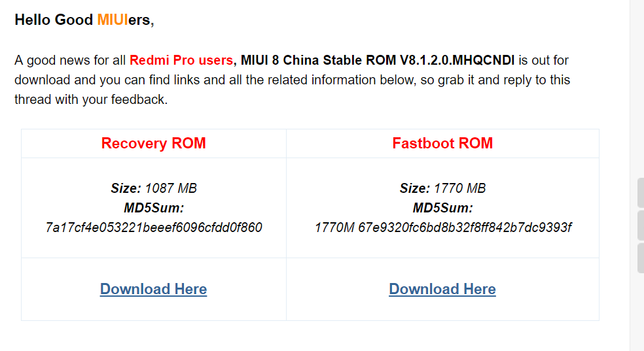The height and width of the screenshot is (351, 644).
Task: Click the red Redmi Pro users text
Action: click(x=181, y=60)
